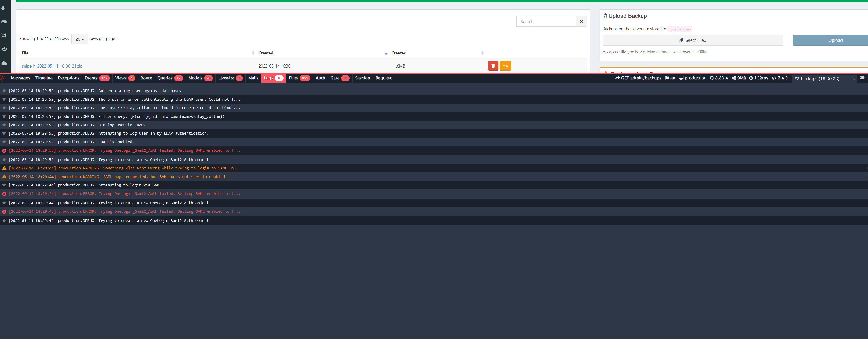868x339 pixels.
Task: Star the 'Attempting to login via SAML' entry
Action: pos(4,185)
